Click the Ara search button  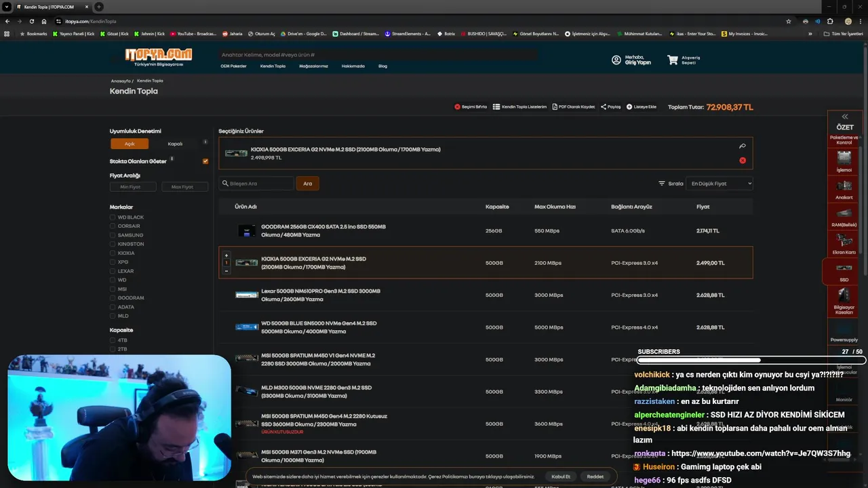point(307,184)
